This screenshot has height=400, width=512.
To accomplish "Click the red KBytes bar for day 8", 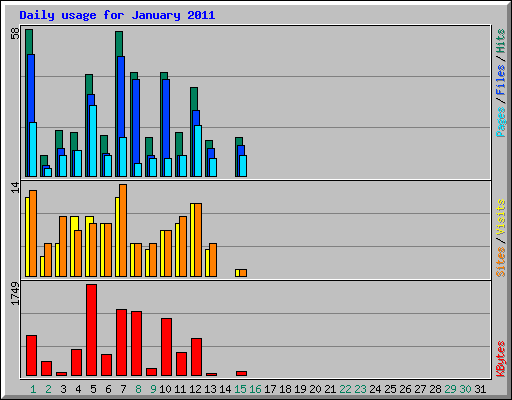I will coord(137,344).
